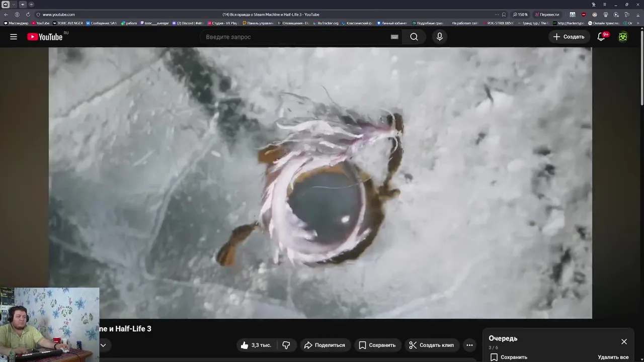
Task: Open toxic___avenger Twitch bookmark
Action: click(x=154, y=23)
